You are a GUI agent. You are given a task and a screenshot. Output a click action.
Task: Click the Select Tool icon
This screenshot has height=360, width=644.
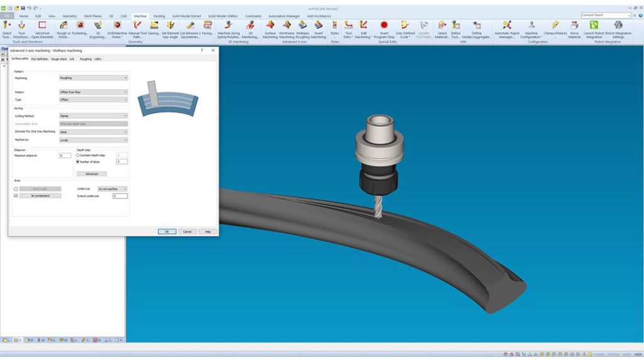tap(7, 25)
